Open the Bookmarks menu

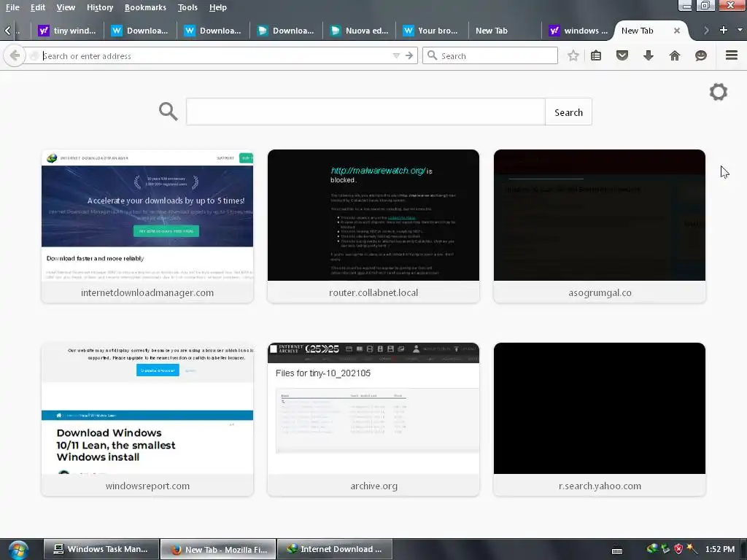(145, 7)
